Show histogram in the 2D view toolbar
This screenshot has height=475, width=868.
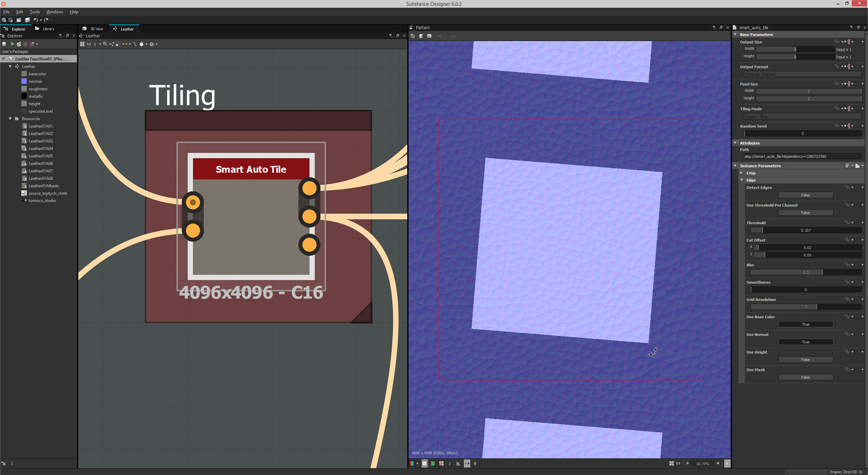(x=458, y=463)
